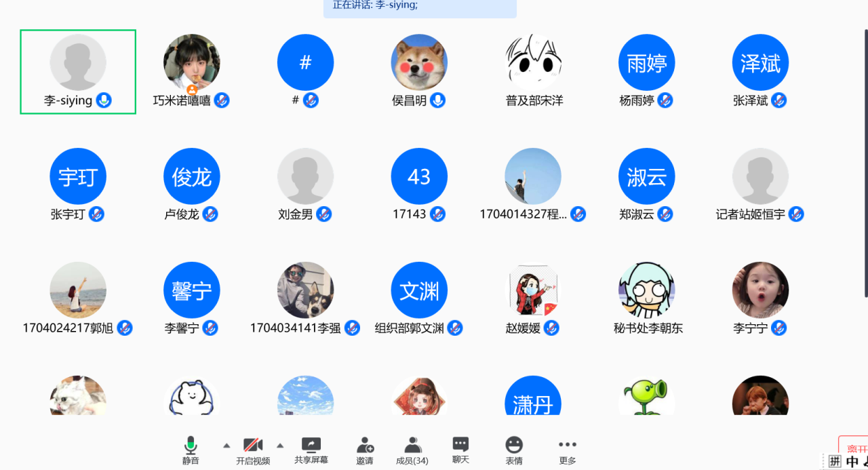Click the 正在讲话 speaking banner at top
Screen dimensions: 868x470
coord(420,7)
